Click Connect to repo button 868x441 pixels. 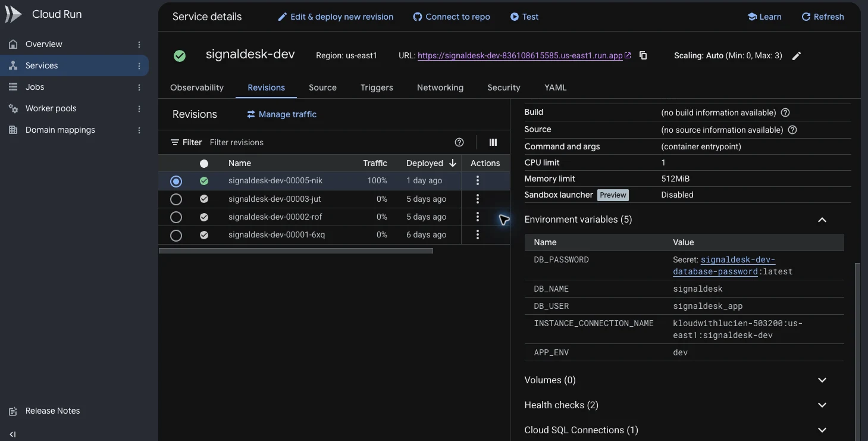(452, 17)
